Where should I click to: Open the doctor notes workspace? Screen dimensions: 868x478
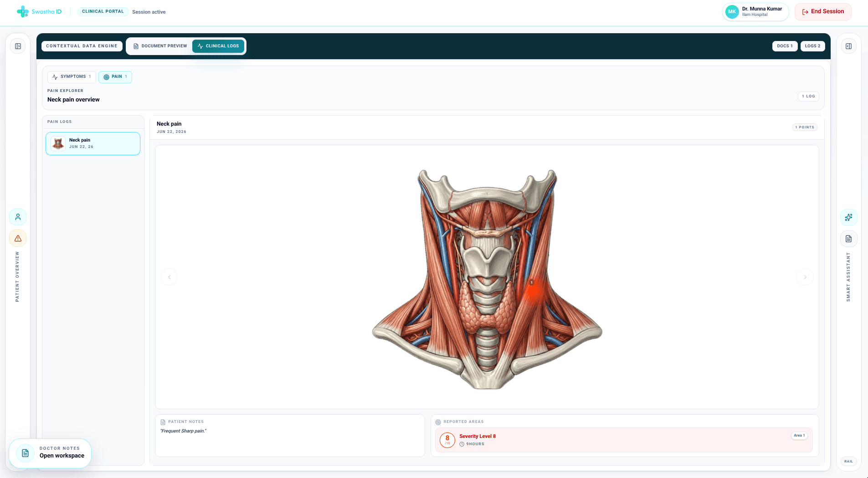pyautogui.click(x=50, y=453)
